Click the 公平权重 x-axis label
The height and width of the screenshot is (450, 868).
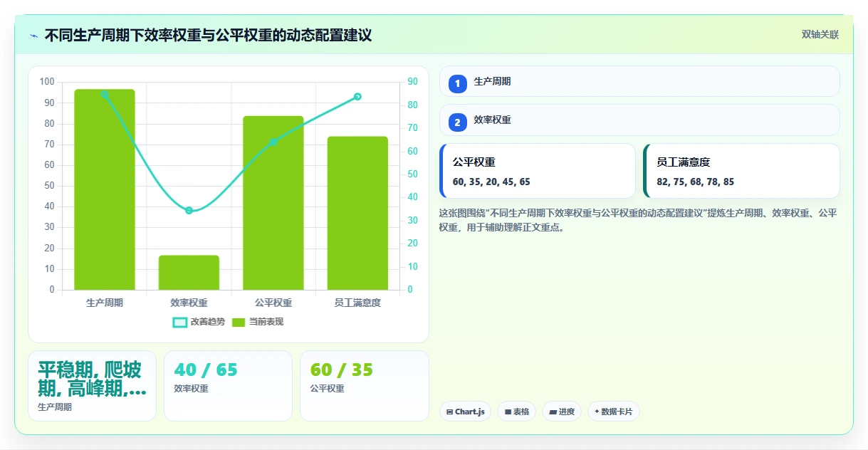(x=273, y=303)
